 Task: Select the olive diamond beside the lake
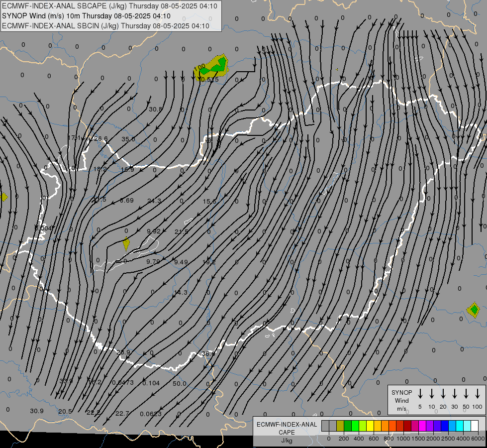(x=126, y=244)
